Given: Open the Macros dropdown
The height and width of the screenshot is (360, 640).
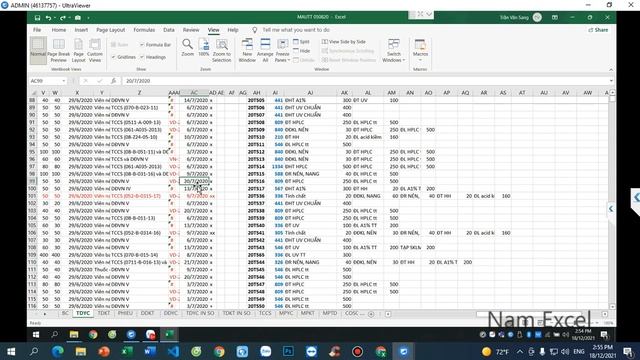Looking at the screenshot, I should coord(420,50).
